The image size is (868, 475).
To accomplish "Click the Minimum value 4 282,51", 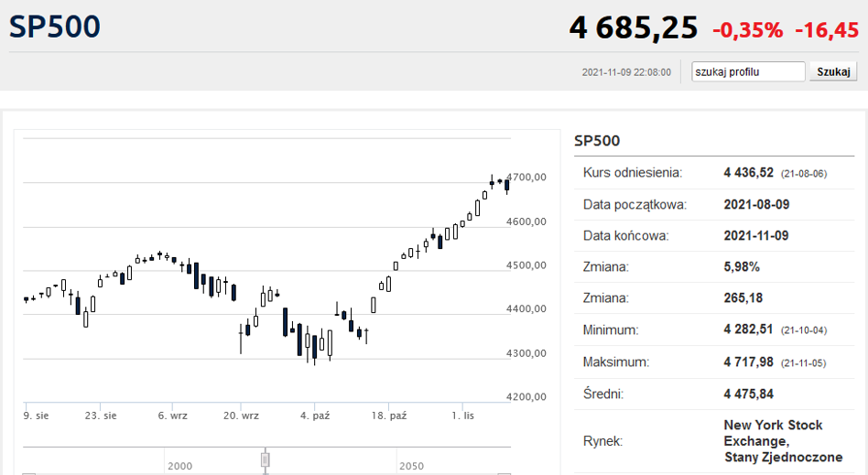I will point(748,329).
